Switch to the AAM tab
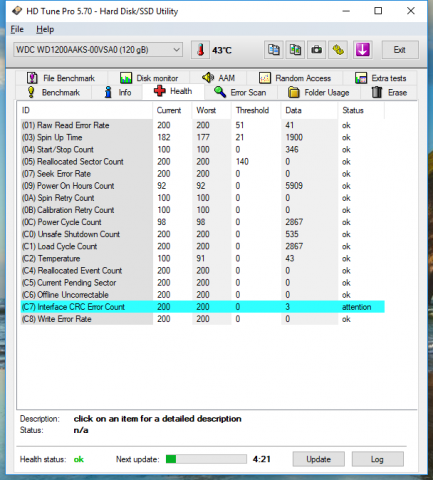This screenshot has height=480, width=433. [x=218, y=78]
